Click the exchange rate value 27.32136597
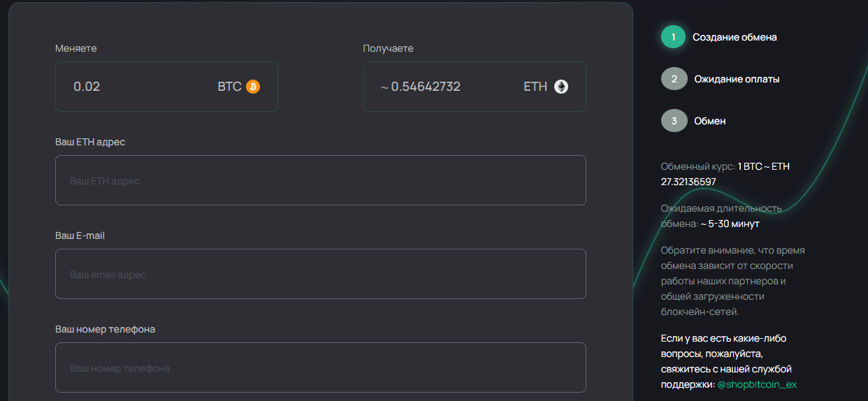 (x=688, y=182)
